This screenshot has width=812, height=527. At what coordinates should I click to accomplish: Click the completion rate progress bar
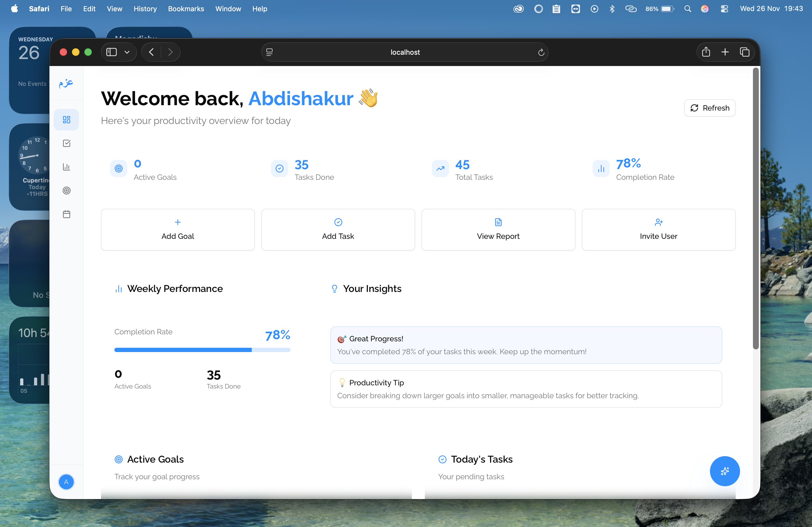[202, 350]
